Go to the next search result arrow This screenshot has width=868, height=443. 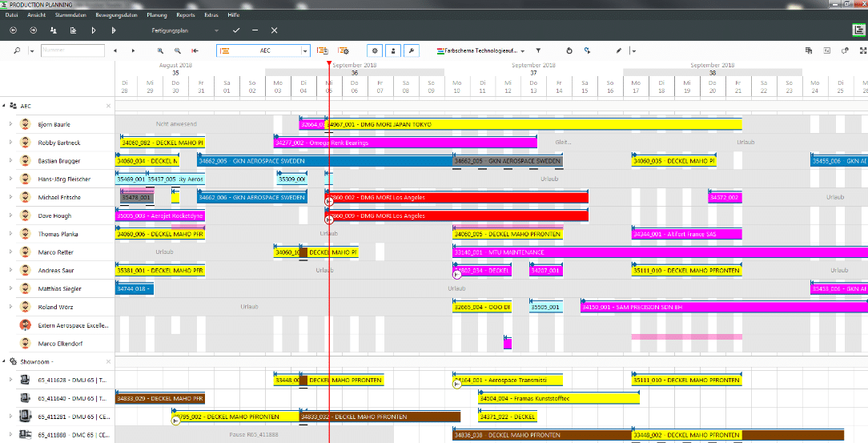click(x=134, y=50)
